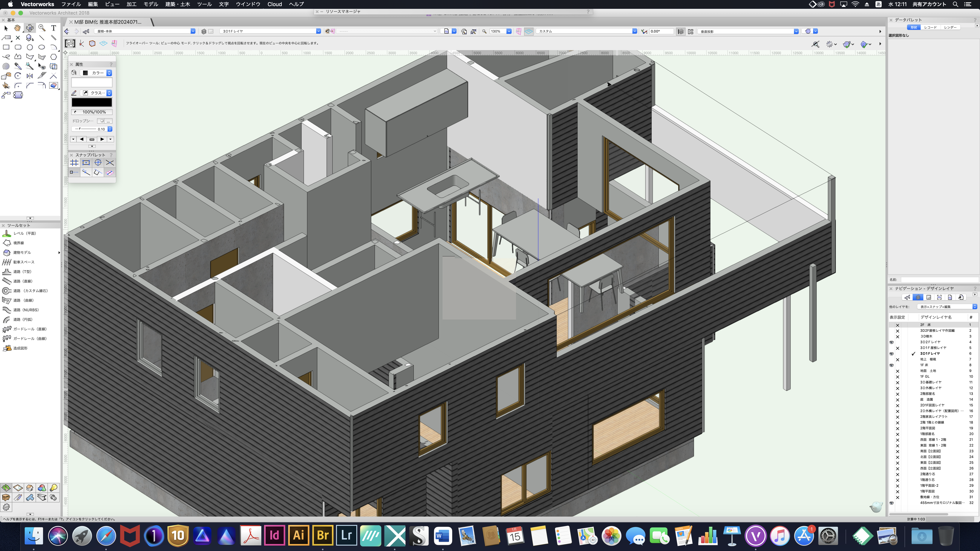Select the Eraser tool
Screen dimensions: 980x551
coord(54,85)
